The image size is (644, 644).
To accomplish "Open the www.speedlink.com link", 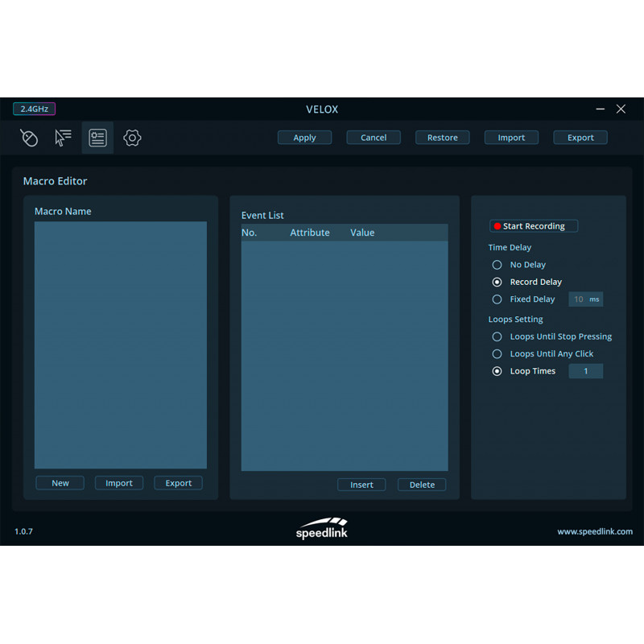I will click(594, 531).
